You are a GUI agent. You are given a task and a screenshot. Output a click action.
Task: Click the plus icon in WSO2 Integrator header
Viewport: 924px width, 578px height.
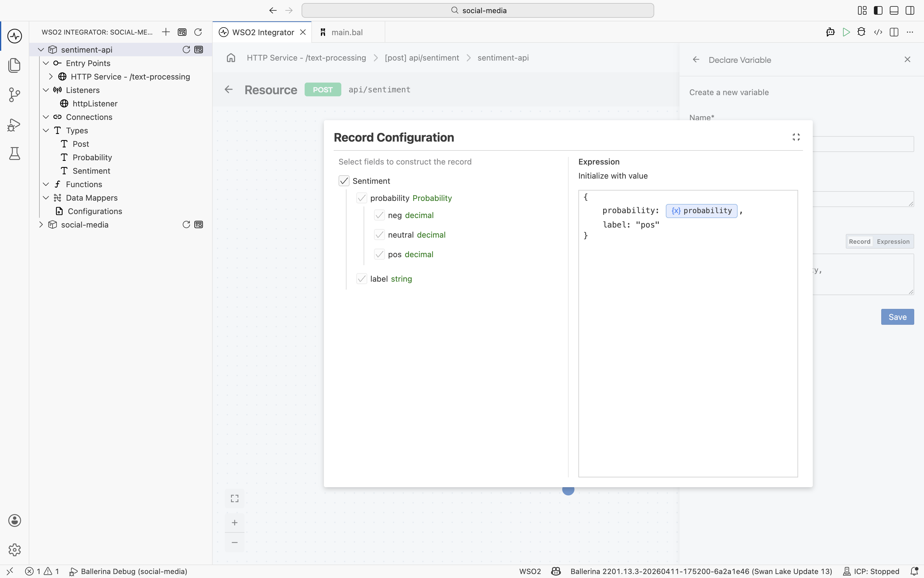pyautogui.click(x=166, y=32)
